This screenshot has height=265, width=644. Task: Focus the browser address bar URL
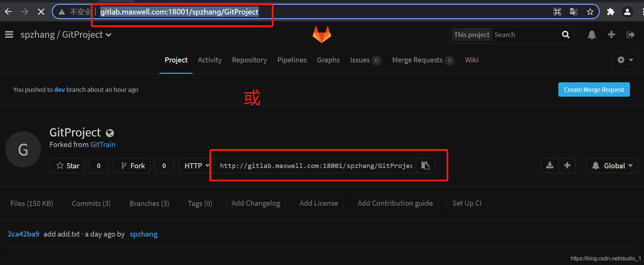[x=179, y=12]
